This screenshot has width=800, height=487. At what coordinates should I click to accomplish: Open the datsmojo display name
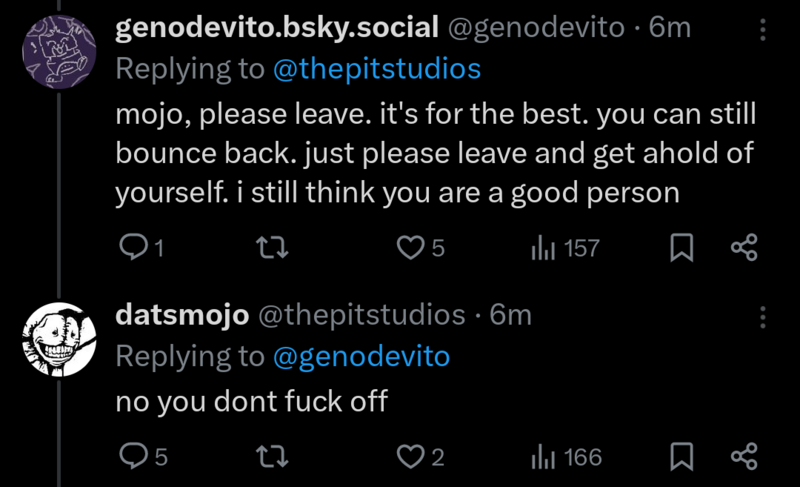click(x=183, y=315)
